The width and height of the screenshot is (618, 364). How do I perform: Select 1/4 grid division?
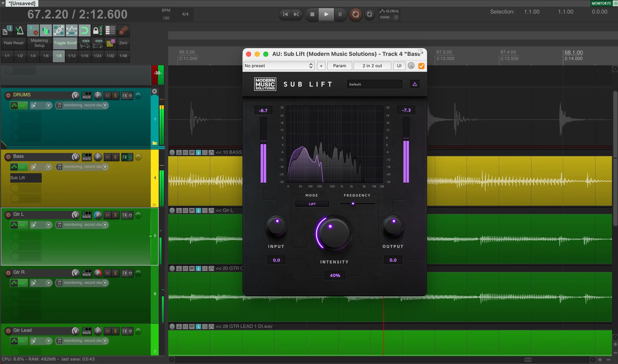[33, 56]
